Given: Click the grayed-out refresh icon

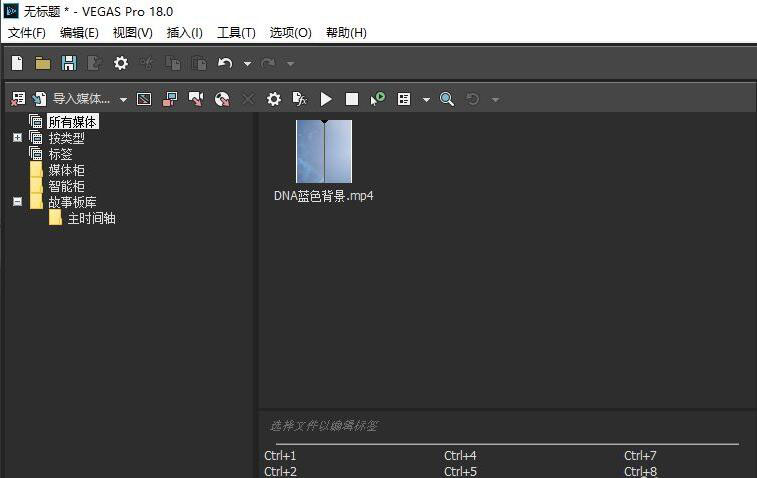Looking at the screenshot, I should (x=473, y=99).
